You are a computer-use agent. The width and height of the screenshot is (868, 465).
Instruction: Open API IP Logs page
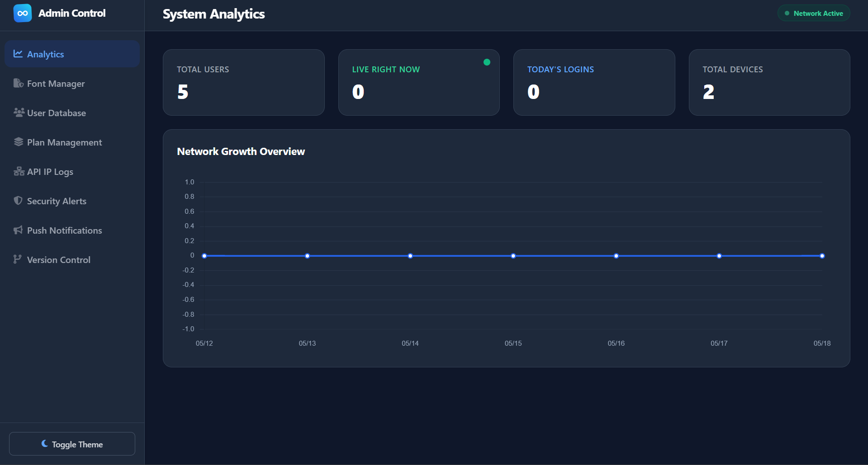pos(72,171)
